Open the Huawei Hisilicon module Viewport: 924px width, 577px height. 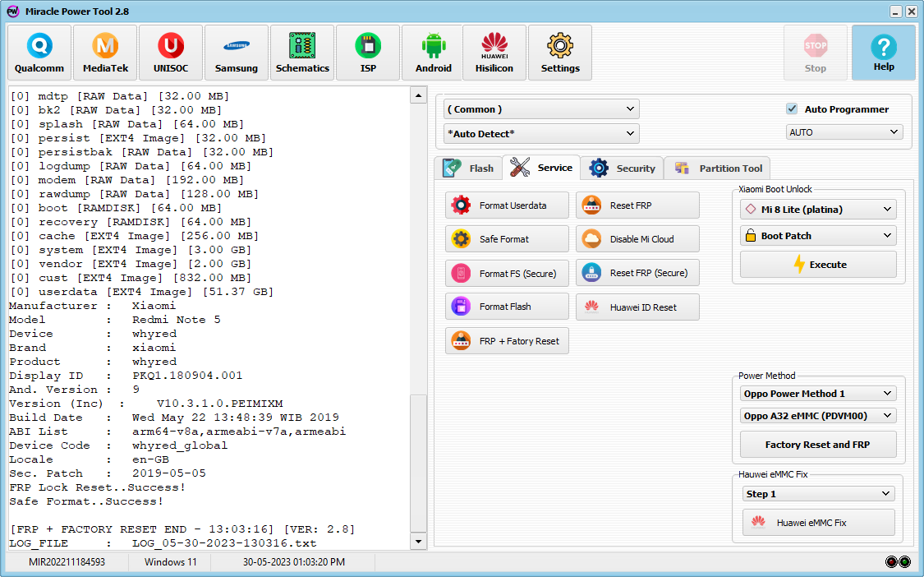(x=494, y=53)
